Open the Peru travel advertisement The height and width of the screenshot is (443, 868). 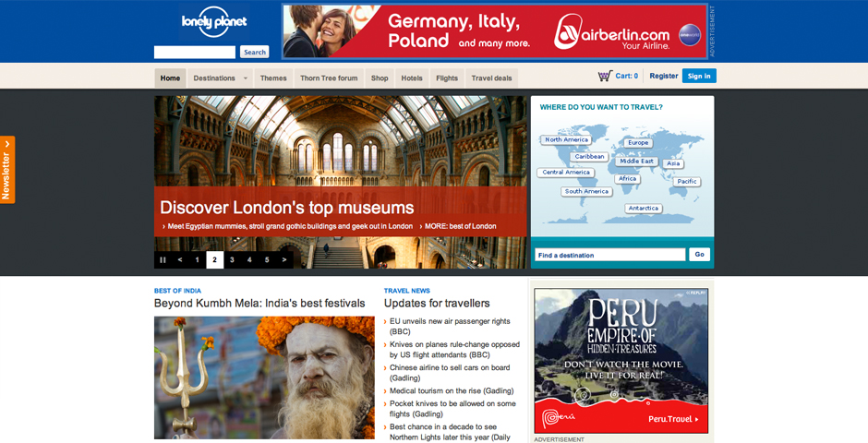tap(621, 361)
